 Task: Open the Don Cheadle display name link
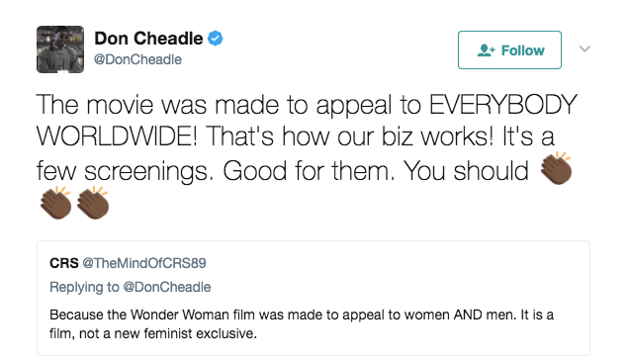(x=148, y=39)
